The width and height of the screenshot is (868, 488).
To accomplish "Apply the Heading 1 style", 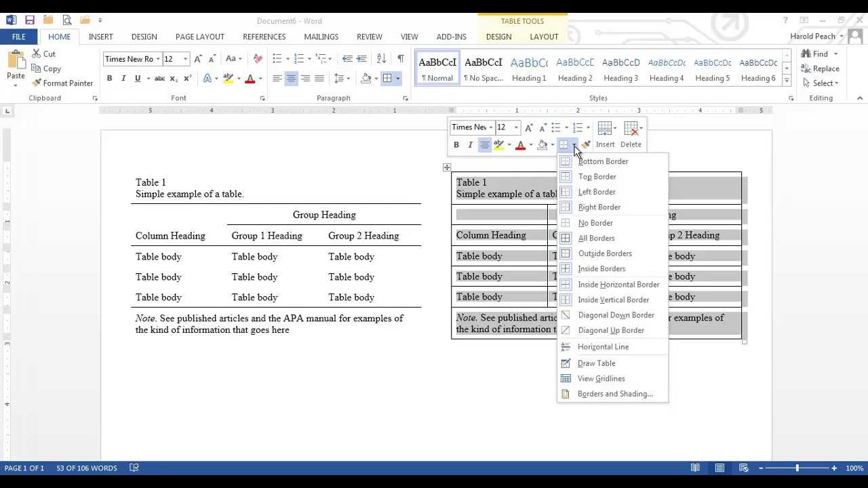I will point(529,68).
